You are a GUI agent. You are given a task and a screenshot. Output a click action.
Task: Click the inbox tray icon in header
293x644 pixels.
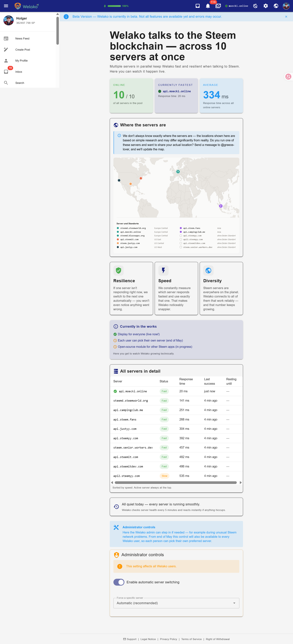click(x=198, y=6)
